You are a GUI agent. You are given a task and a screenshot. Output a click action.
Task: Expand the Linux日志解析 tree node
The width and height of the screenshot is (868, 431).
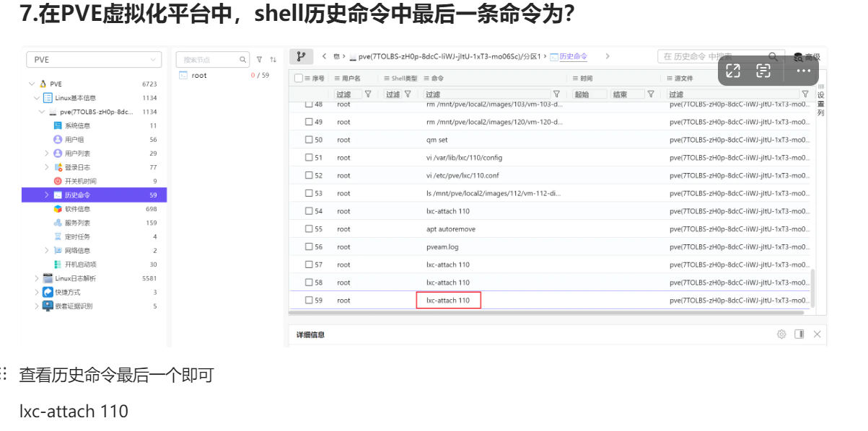click(x=37, y=278)
